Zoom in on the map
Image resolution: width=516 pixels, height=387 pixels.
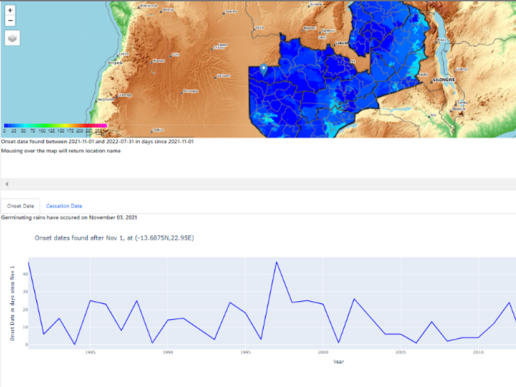pos(10,11)
